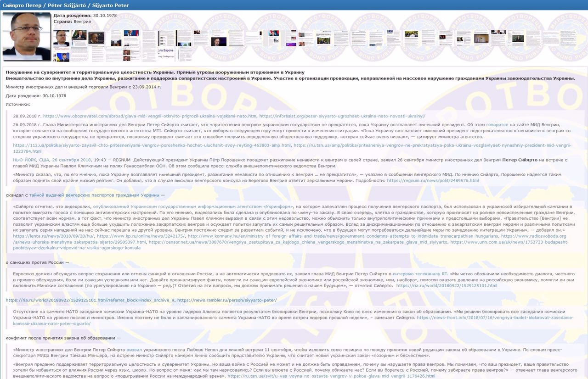Click the page header 'Сийярто Петер / Péter Szijjártó'
The height and width of the screenshot is (379, 588).
click(x=65, y=6)
